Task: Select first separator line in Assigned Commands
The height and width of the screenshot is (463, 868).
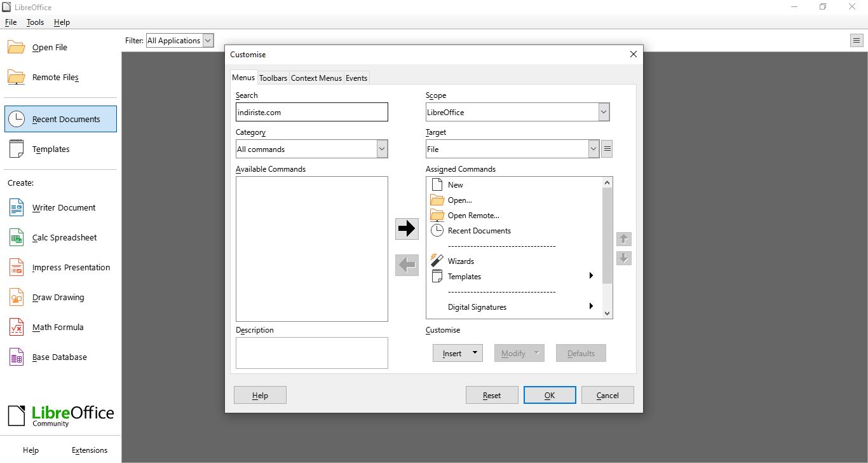Action: pyautogui.click(x=501, y=245)
